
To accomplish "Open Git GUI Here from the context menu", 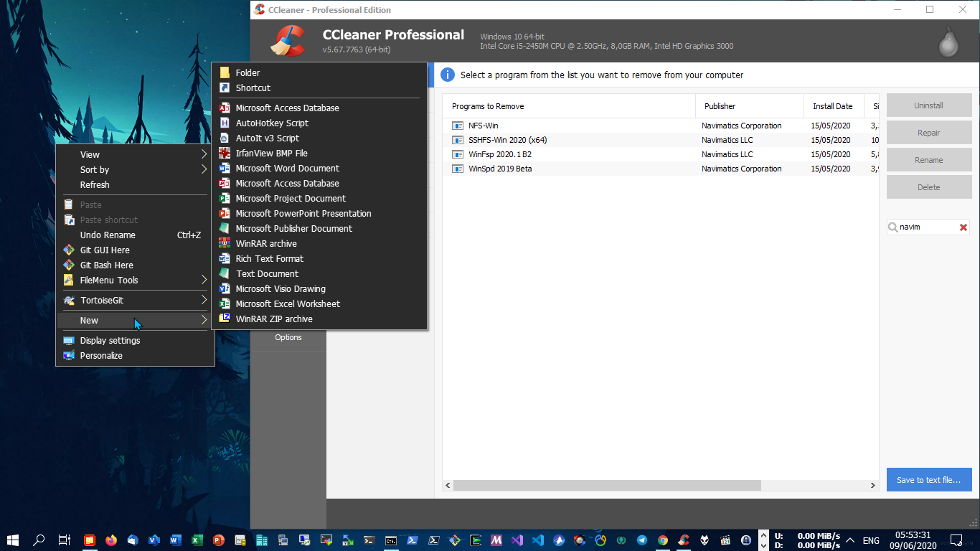I will [135, 250].
